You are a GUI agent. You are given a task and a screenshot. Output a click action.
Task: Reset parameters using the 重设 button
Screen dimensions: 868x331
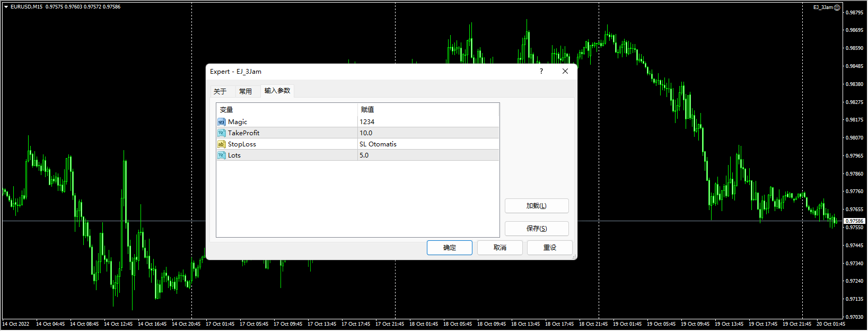[549, 248]
